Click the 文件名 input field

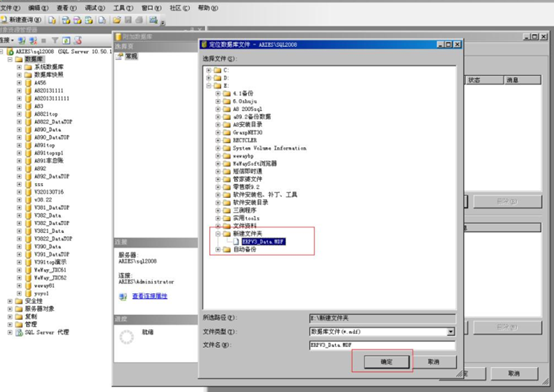coord(382,345)
